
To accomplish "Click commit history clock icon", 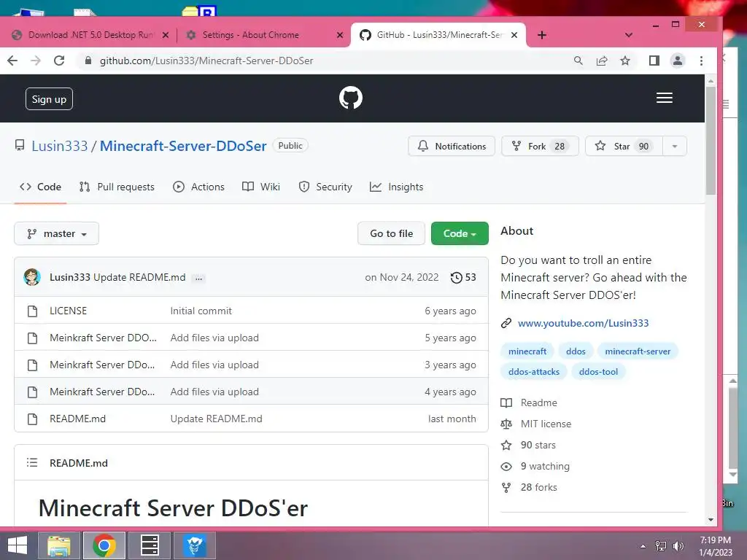I will pyautogui.click(x=456, y=277).
